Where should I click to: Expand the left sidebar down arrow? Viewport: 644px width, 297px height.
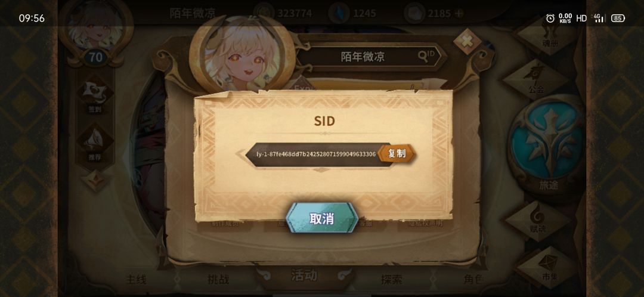pos(95,180)
